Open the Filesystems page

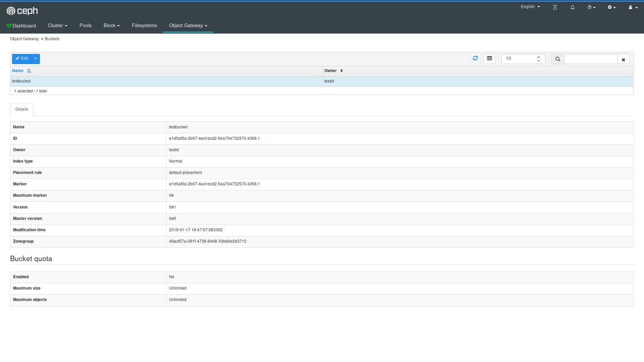[x=144, y=26]
